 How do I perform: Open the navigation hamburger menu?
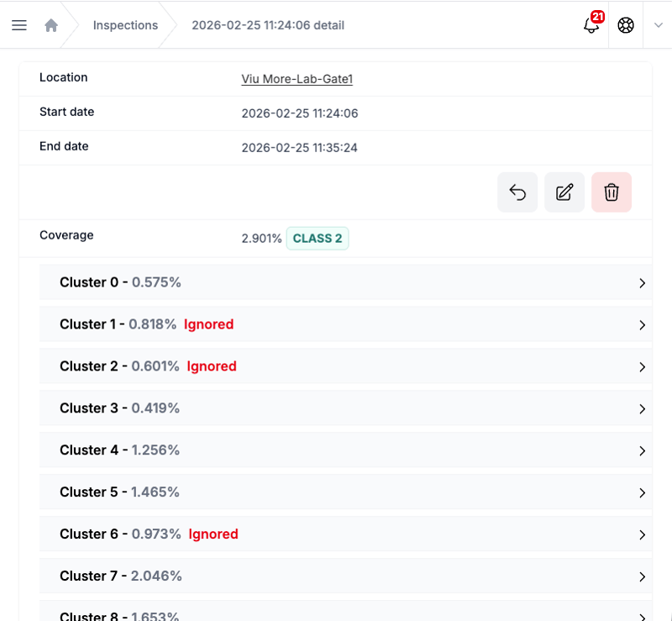[x=19, y=24]
